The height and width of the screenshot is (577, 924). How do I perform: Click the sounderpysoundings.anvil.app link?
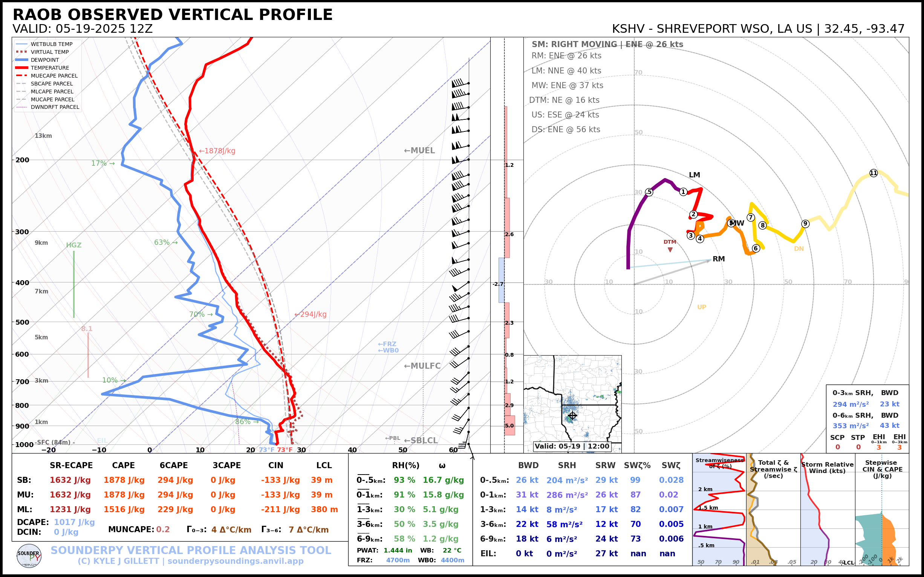235,561
